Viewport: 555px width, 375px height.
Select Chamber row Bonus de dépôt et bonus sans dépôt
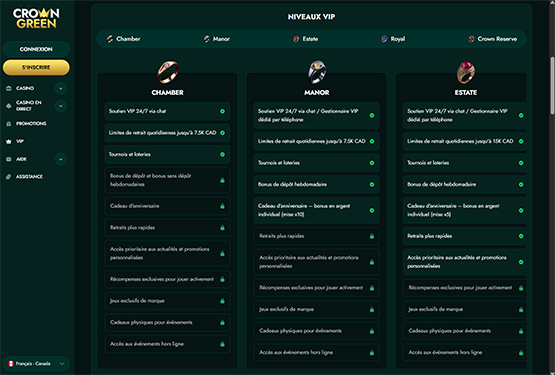coord(167,180)
